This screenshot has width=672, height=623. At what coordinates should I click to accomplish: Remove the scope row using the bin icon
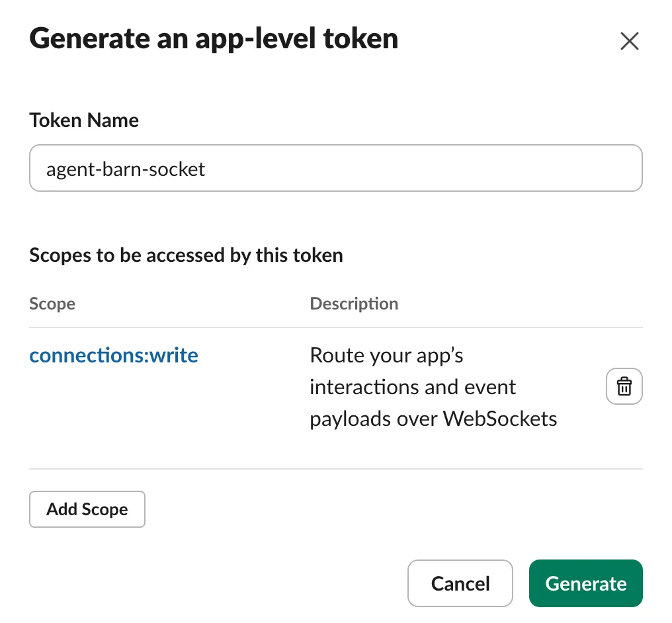(624, 386)
